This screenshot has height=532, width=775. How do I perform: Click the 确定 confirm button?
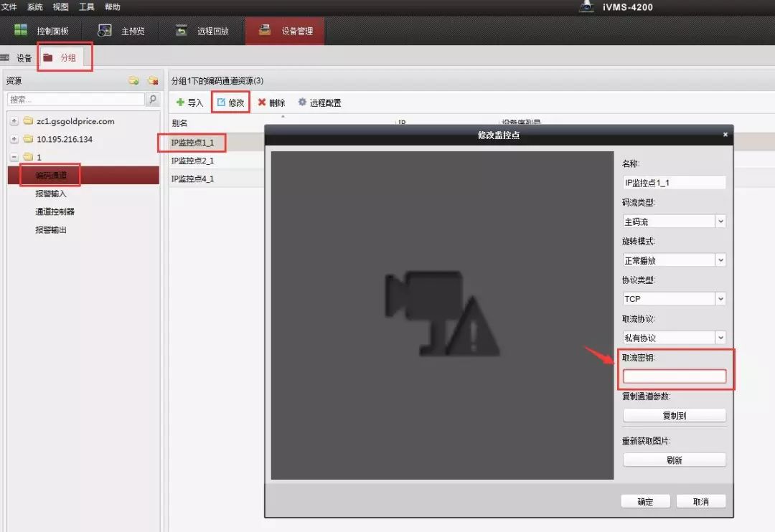point(645,501)
